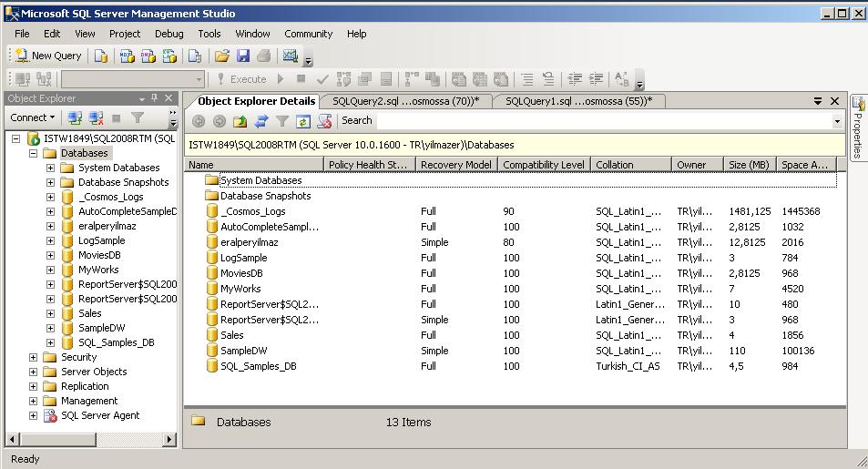The height and width of the screenshot is (469, 868).
Task: Select SampleDW in Object Explorer tree
Action: click(x=101, y=328)
